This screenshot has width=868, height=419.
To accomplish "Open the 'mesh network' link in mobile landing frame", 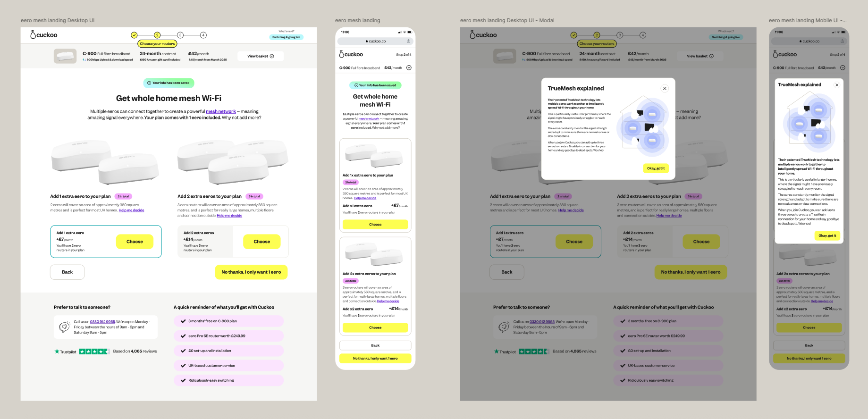I will point(369,119).
